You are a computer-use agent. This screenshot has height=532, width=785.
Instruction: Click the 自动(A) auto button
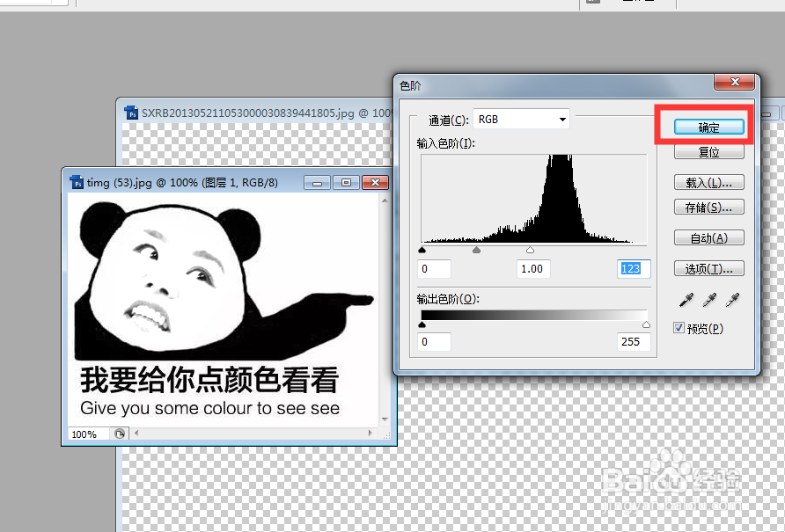pyautogui.click(x=708, y=238)
